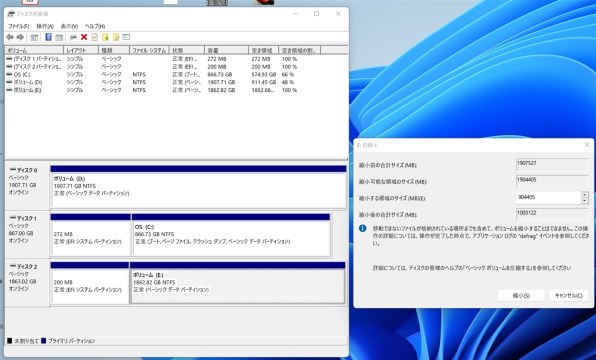Click the shrink size input field showing 904405

(548, 197)
